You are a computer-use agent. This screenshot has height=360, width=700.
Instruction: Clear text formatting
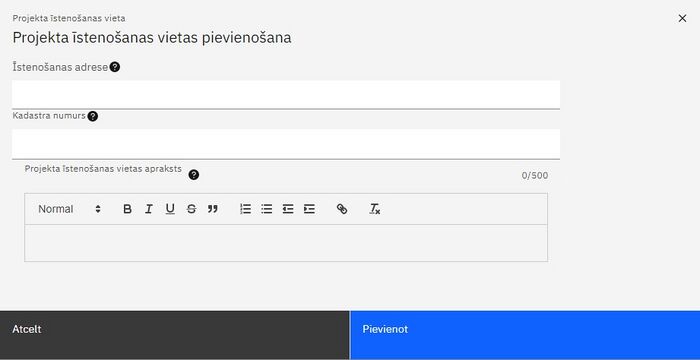pyautogui.click(x=375, y=209)
